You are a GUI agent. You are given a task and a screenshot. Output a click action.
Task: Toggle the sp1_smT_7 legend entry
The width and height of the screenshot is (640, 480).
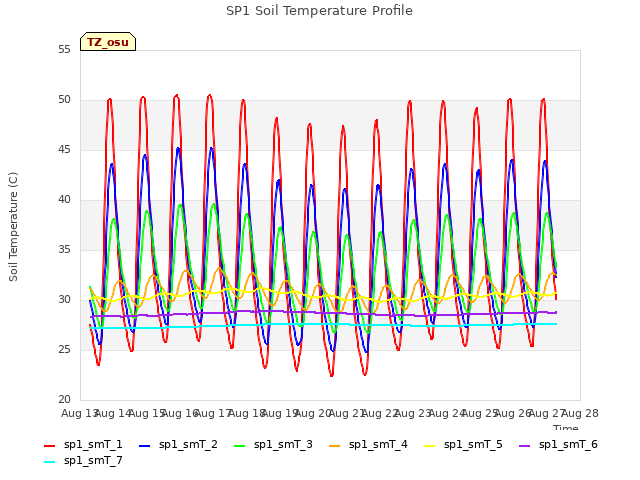pos(83,460)
